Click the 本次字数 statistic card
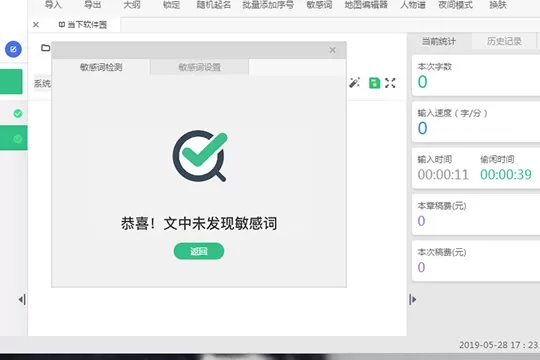This screenshot has height=360, width=540. [x=476, y=75]
